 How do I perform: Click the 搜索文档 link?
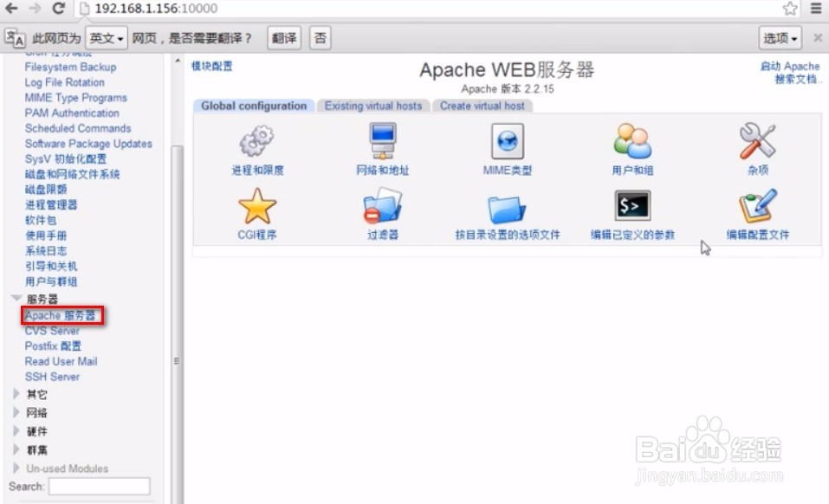coord(797,80)
